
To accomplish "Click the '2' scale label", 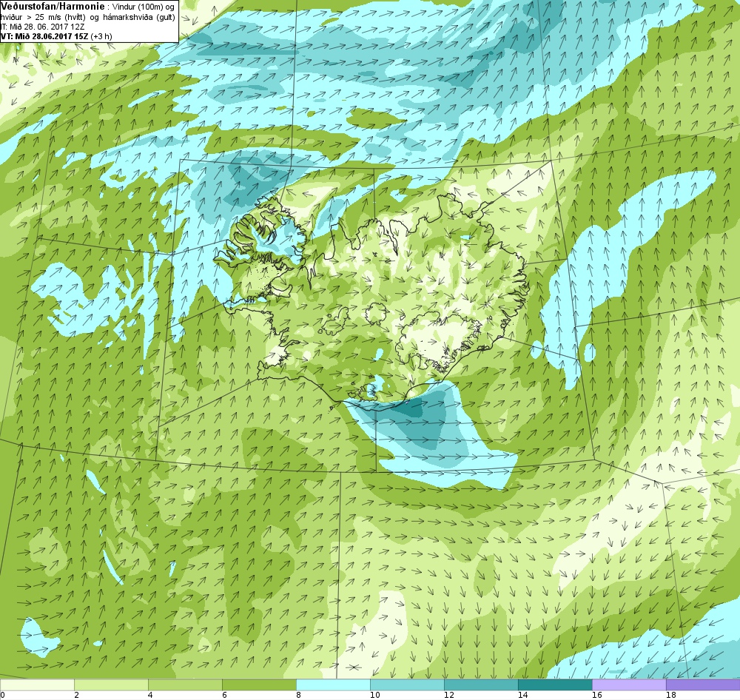I will (76, 695).
